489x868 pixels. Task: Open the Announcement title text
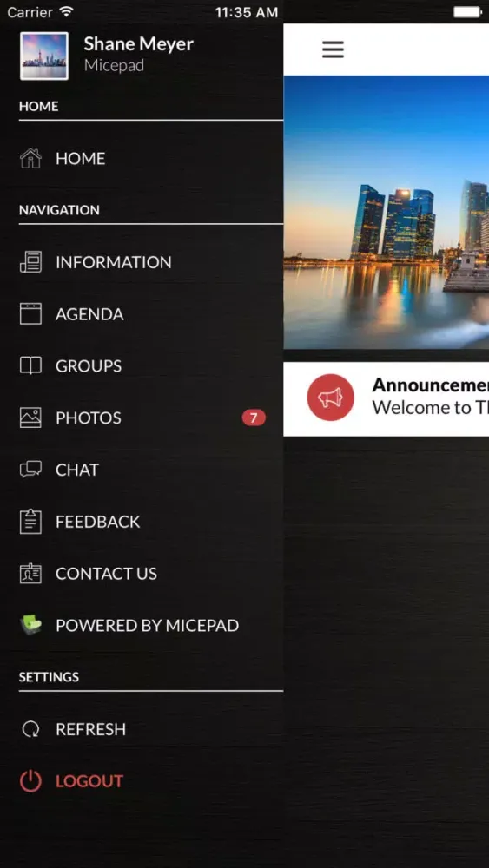(x=430, y=385)
